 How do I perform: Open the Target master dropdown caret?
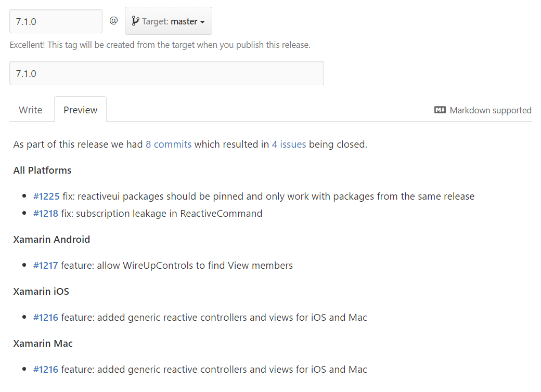[202, 22]
